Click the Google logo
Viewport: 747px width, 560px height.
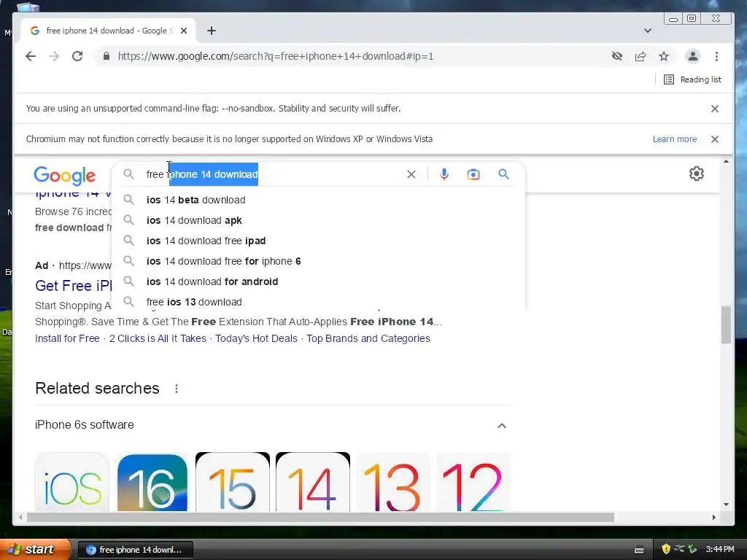[64, 175]
